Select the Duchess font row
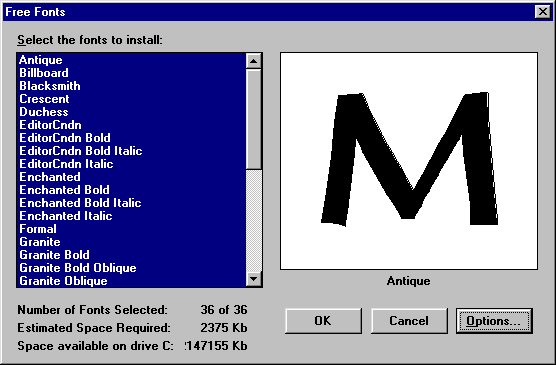The width and height of the screenshot is (556, 365). pos(131,112)
